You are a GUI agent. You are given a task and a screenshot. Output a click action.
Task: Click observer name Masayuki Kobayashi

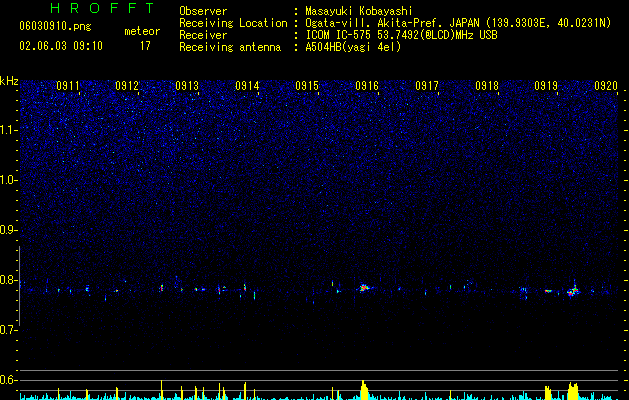359,11
